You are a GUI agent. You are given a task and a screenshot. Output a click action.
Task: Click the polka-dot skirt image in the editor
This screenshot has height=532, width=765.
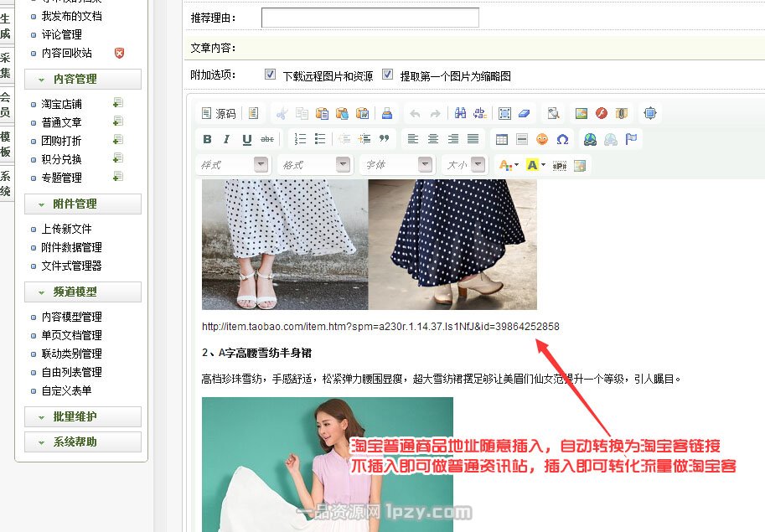coord(370,245)
